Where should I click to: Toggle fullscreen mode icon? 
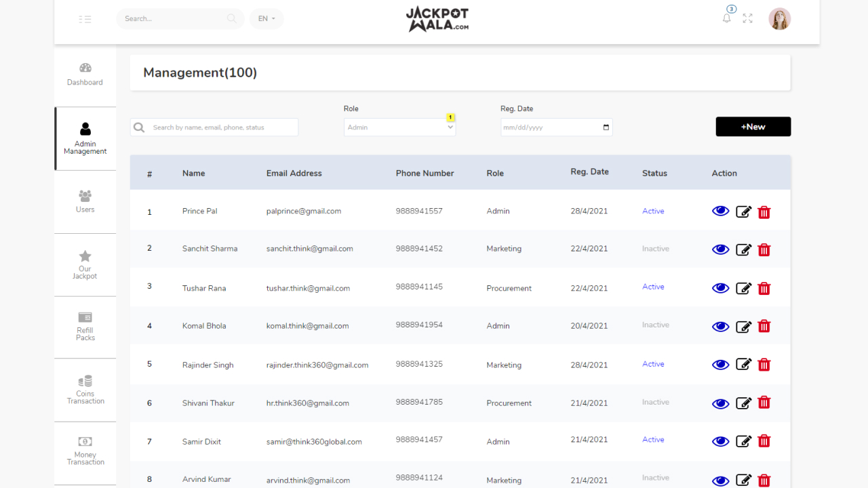[x=747, y=19]
